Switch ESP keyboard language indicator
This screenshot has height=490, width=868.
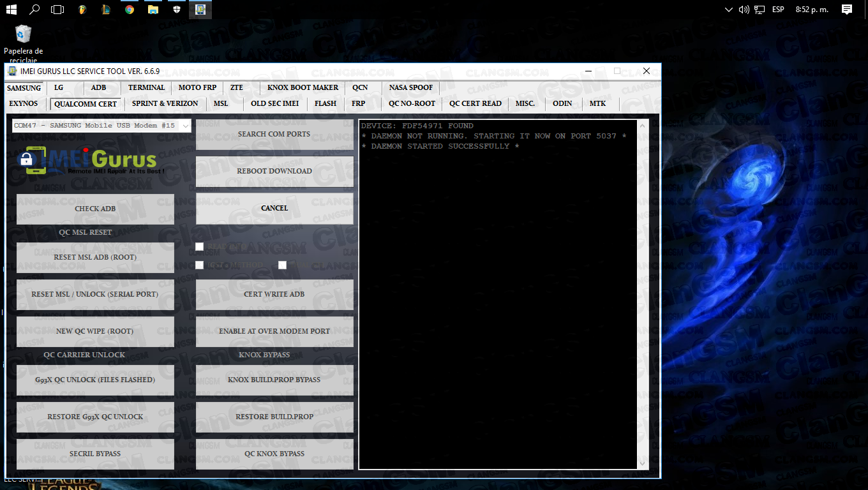click(x=778, y=10)
